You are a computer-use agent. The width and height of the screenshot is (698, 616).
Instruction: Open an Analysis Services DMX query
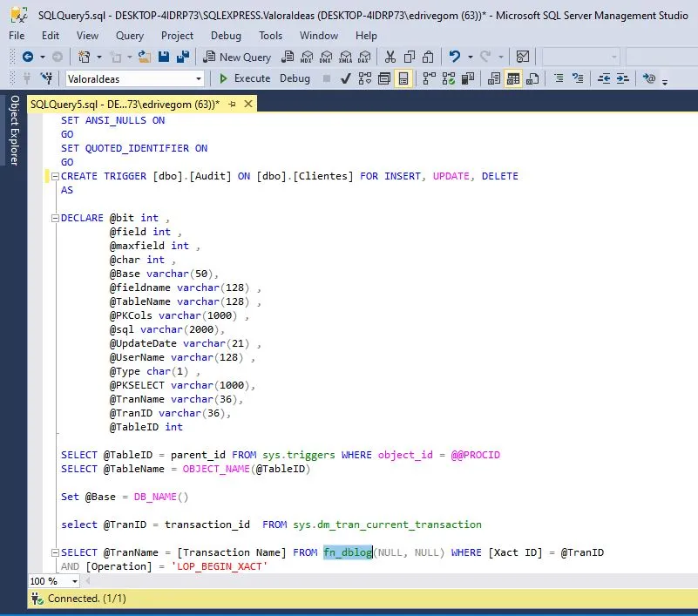coord(326,57)
